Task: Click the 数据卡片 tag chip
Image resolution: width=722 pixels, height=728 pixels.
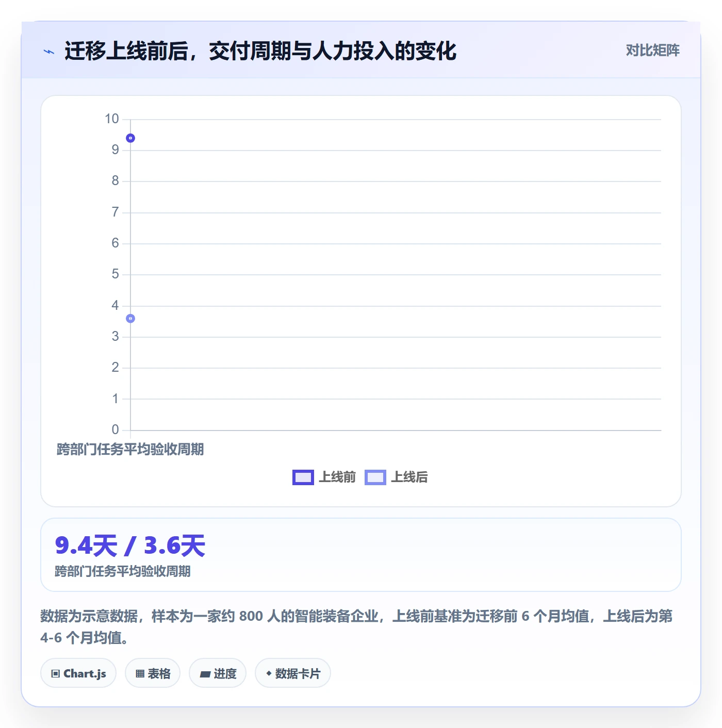Action: (293, 673)
